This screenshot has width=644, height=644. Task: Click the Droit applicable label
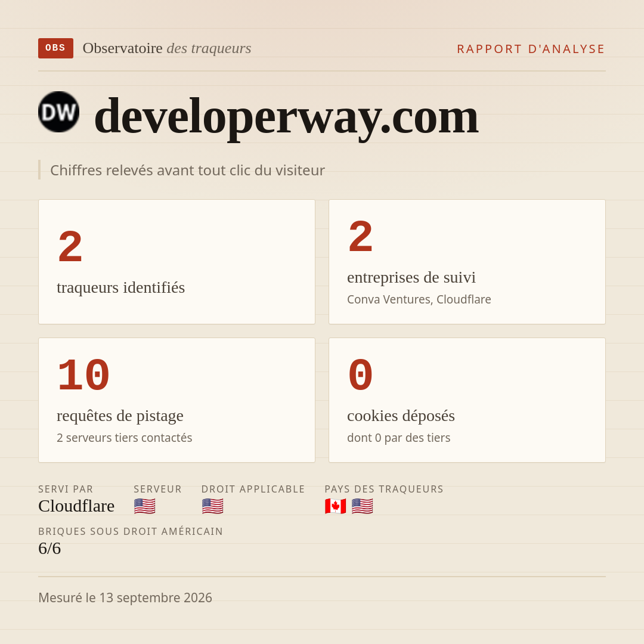(x=253, y=489)
